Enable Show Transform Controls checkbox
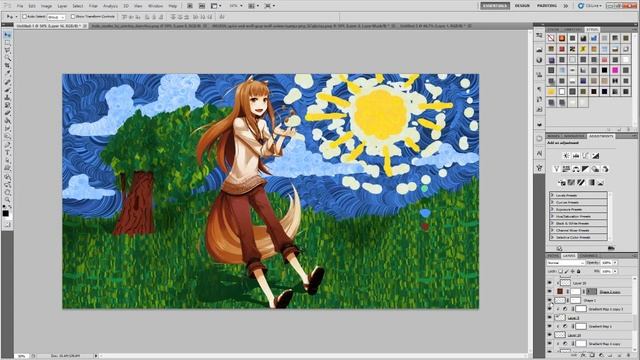Screen dimensions: 640x360 [x=73, y=17]
